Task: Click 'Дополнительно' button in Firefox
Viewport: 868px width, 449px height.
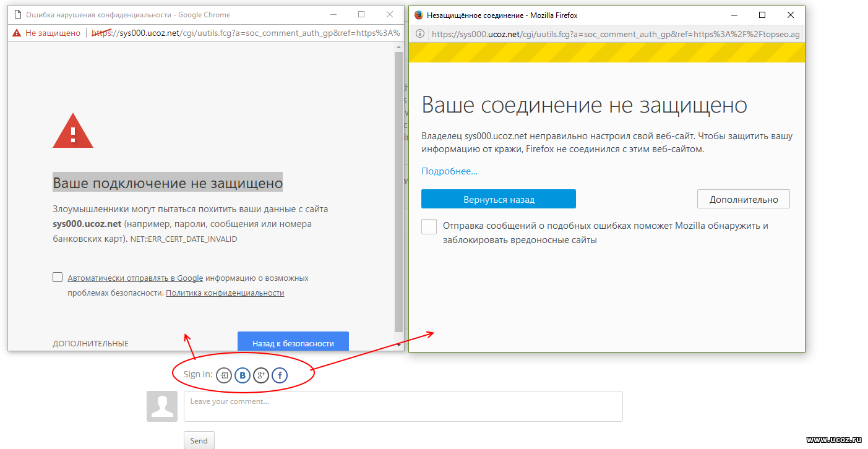Action: 744,199
